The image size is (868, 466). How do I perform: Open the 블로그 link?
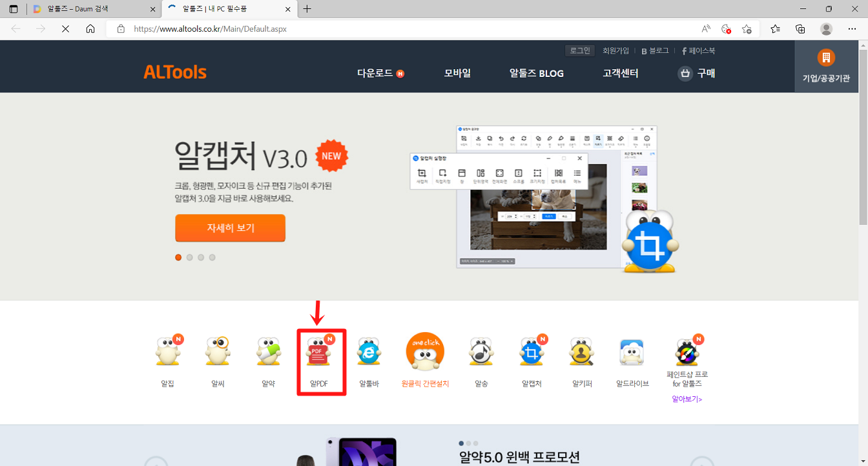tap(655, 50)
